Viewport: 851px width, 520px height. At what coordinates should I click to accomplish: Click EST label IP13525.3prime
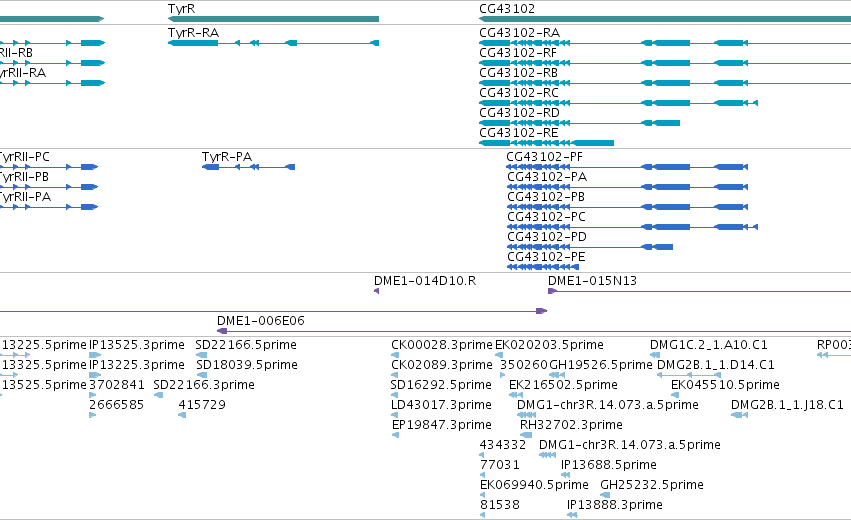[x=137, y=345]
